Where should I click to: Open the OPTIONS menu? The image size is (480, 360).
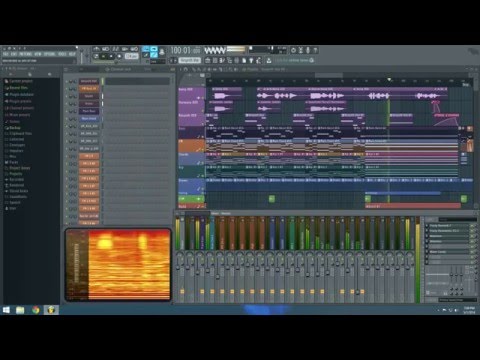(50, 54)
